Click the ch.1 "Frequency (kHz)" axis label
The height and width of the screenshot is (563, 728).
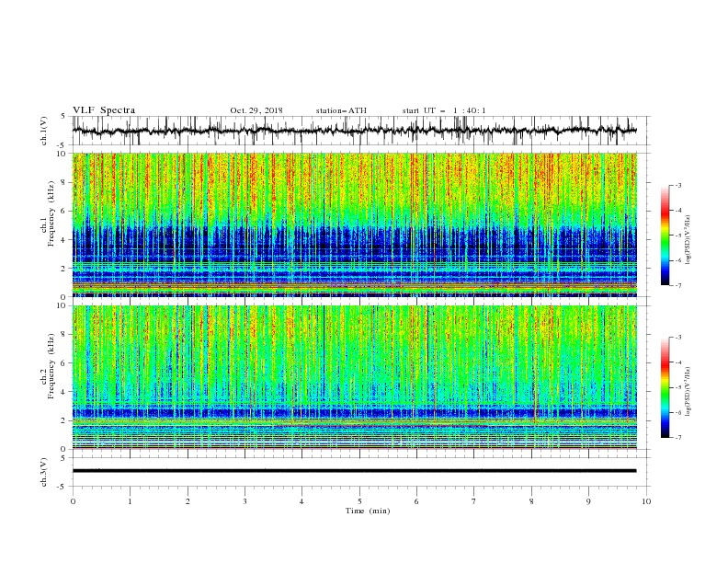point(52,214)
